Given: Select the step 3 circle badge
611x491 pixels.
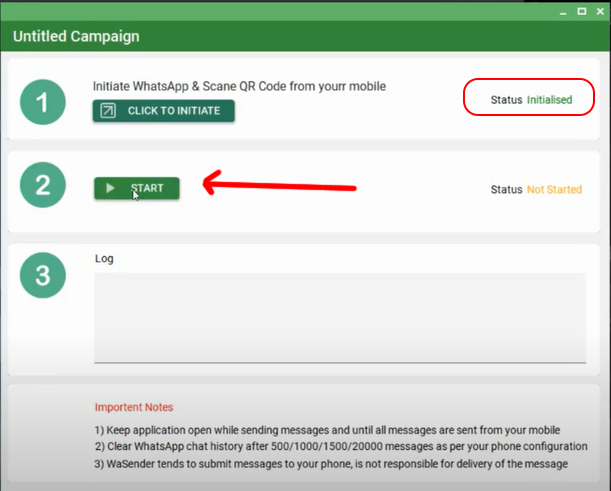Looking at the screenshot, I should point(43,277).
